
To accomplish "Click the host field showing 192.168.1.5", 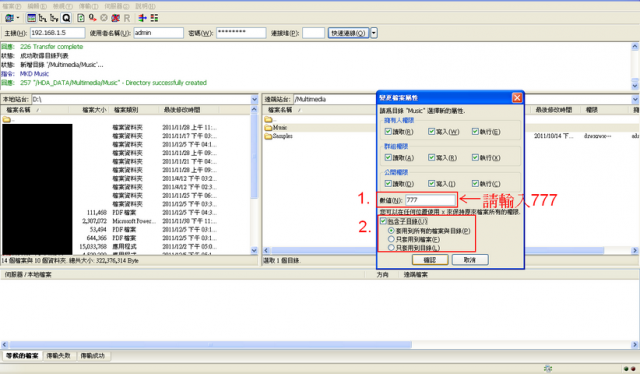I will coord(58,33).
